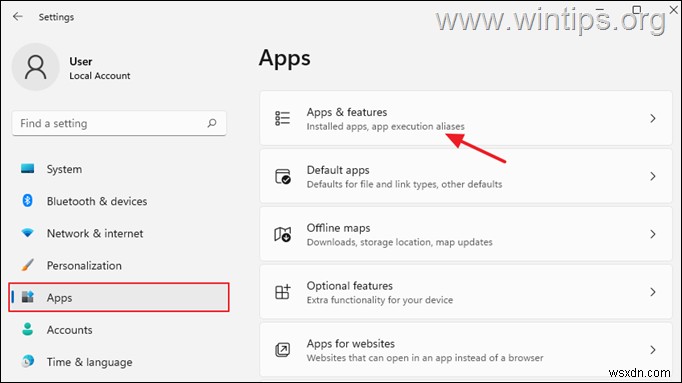
Task: Open Apps & features page
Action: click(466, 118)
